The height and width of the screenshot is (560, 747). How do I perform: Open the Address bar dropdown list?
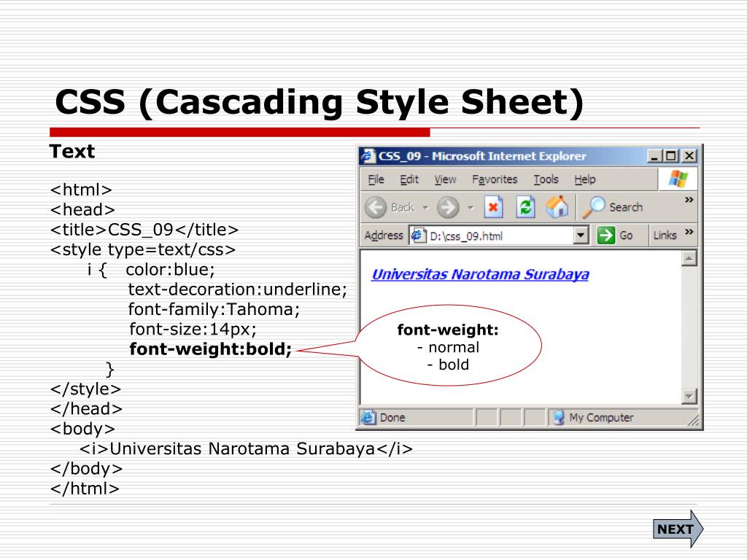click(581, 236)
